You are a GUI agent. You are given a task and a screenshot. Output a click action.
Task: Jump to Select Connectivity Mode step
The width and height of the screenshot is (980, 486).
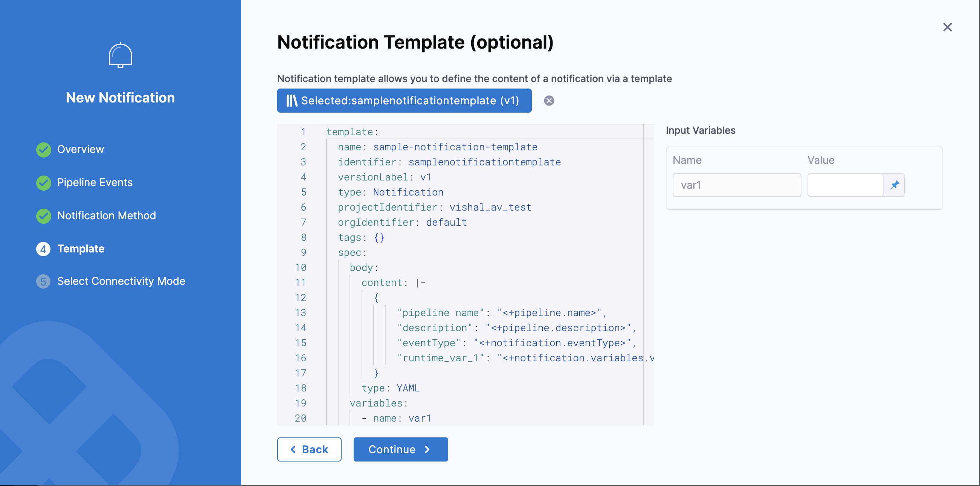121,281
